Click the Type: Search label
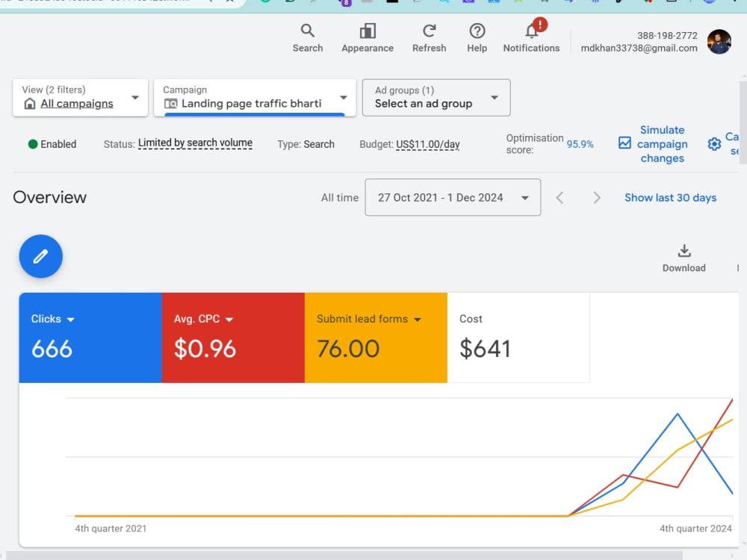 point(306,144)
